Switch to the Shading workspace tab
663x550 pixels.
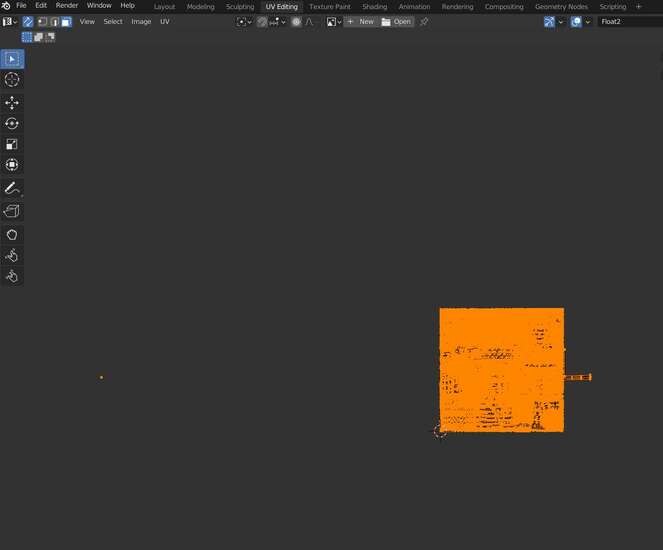pyautogui.click(x=375, y=7)
